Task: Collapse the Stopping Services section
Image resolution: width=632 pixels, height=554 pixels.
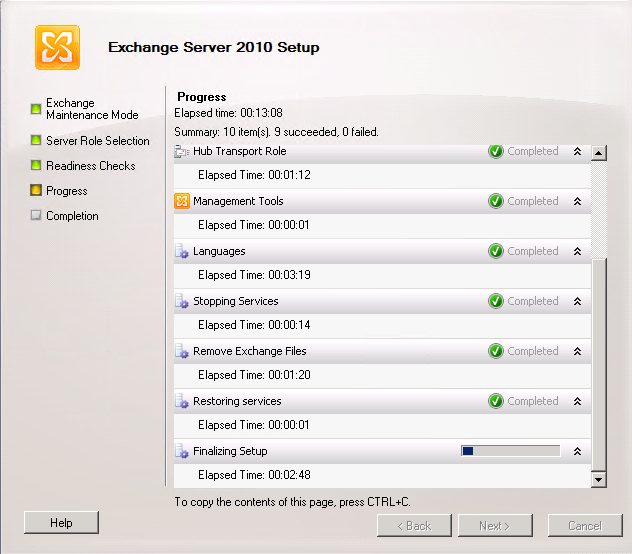Action: (578, 301)
